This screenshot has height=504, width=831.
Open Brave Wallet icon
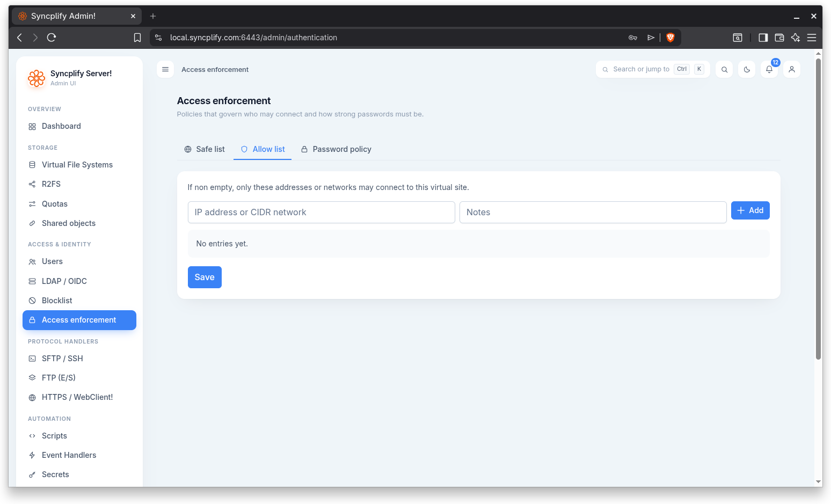click(779, 38)
